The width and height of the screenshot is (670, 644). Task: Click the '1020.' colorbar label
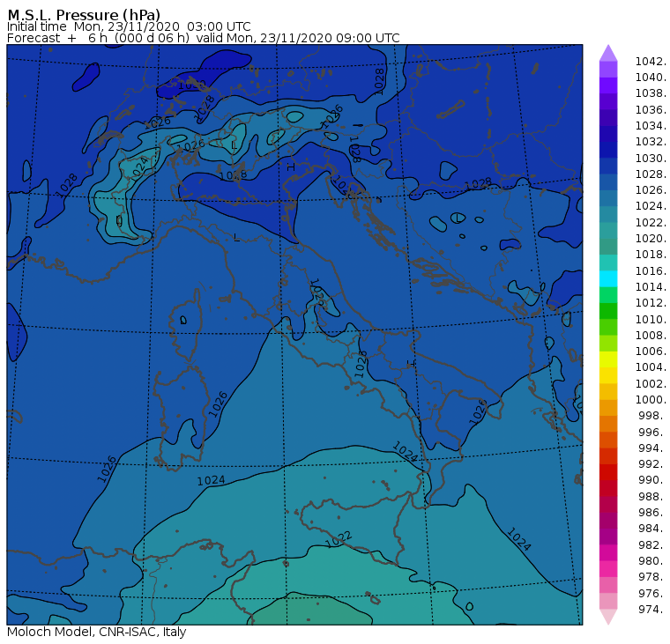(651, 238)
